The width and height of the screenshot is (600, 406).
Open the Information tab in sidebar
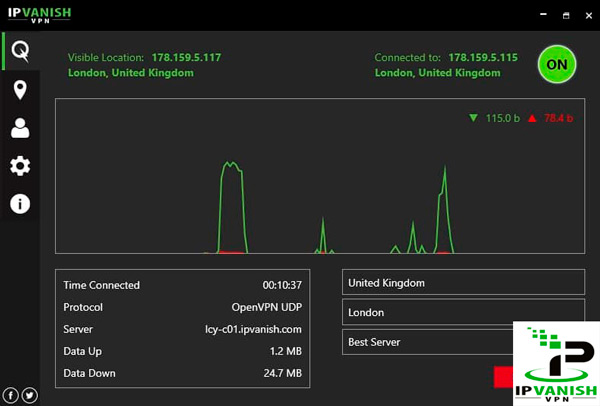20,204
